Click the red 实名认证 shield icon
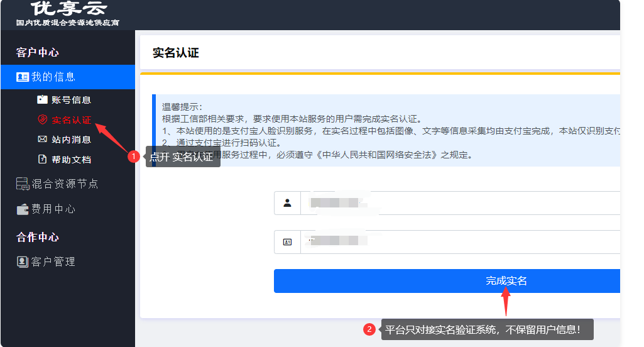644x347 pixels. pos(42,119)
